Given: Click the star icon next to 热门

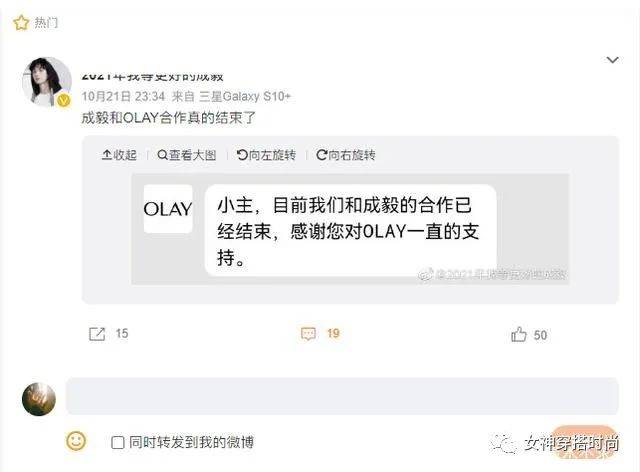Looking at the screenshot, I should (21, 22).
